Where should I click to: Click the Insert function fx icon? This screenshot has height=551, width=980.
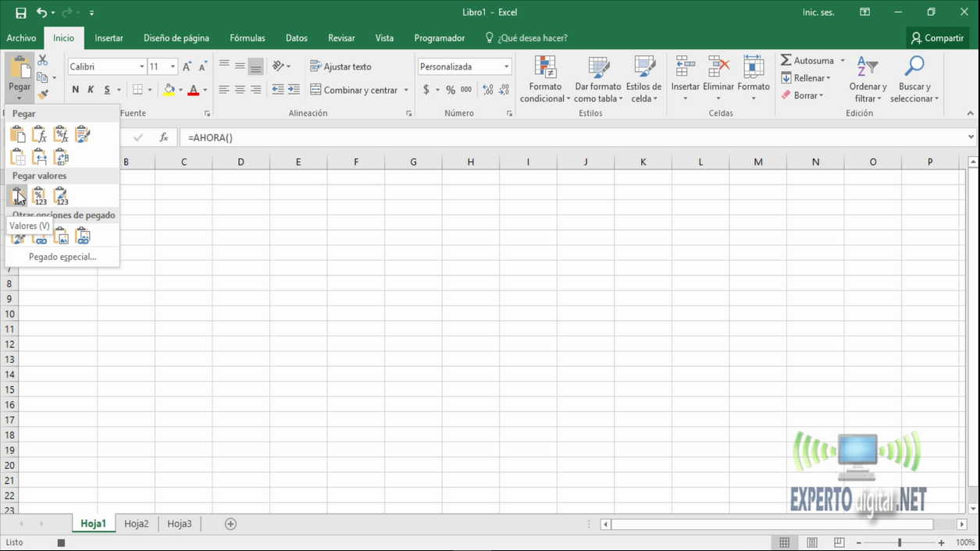click(x=164, y=137)
